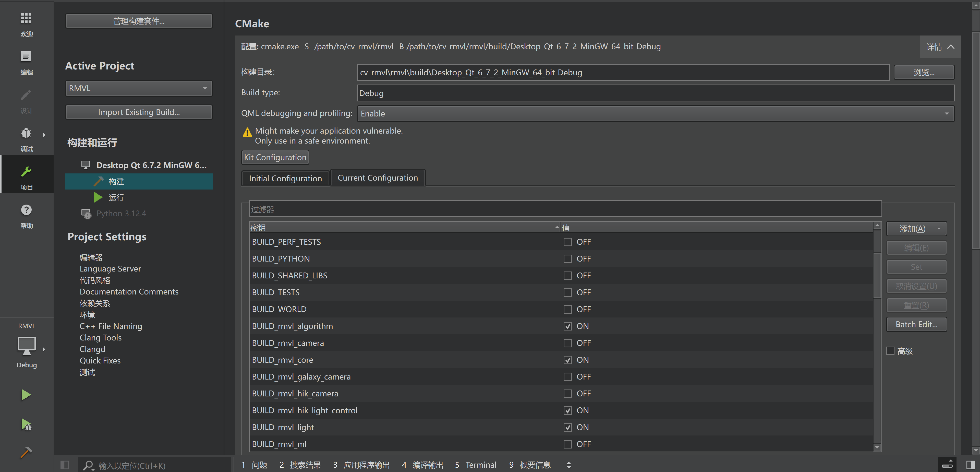This screenshot has width=980, height=472.
Task: Disable BUILD_rmvl_algorithm checkbox
Action: [567, 326]
